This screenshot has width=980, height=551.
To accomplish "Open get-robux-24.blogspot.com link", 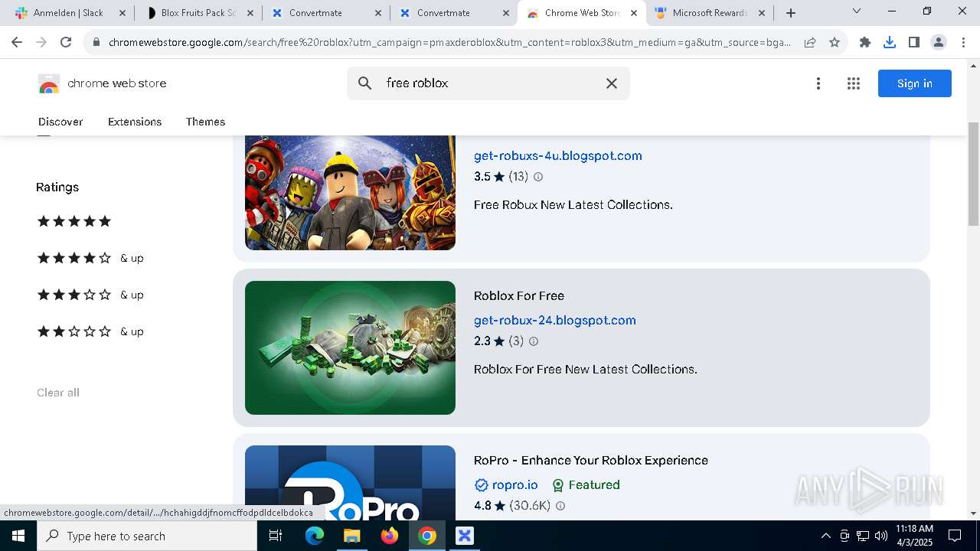I will (555, 320).
